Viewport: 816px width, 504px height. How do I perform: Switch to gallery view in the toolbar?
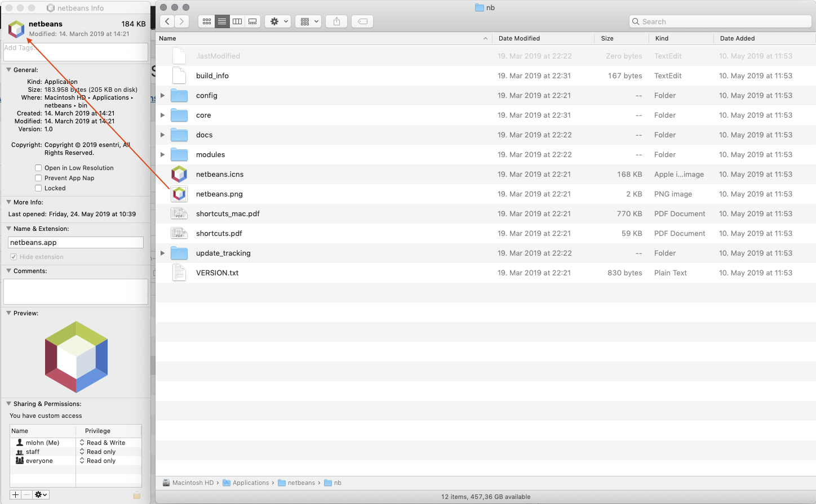pos(252,21)
